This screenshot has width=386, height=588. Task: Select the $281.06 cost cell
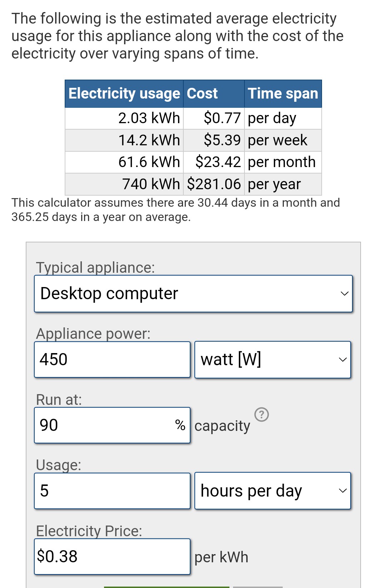pos(214,184)
